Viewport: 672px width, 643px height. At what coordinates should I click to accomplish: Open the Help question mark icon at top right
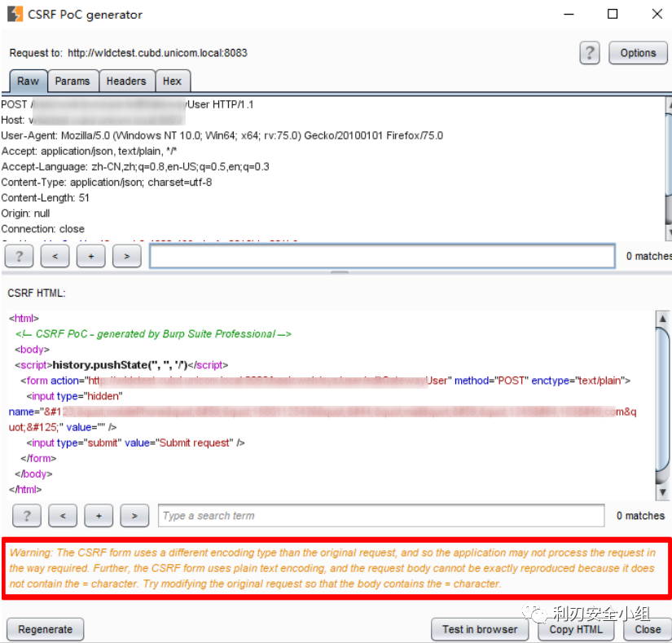pos(589,53)
